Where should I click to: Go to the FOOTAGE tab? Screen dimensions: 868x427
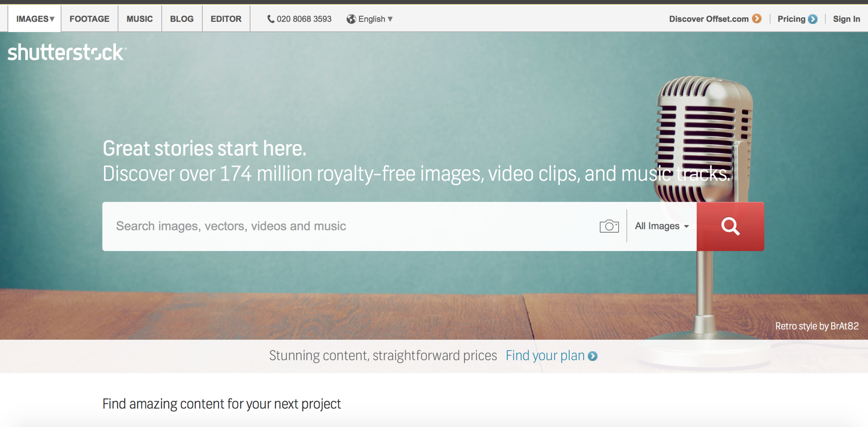pos(89,19)
